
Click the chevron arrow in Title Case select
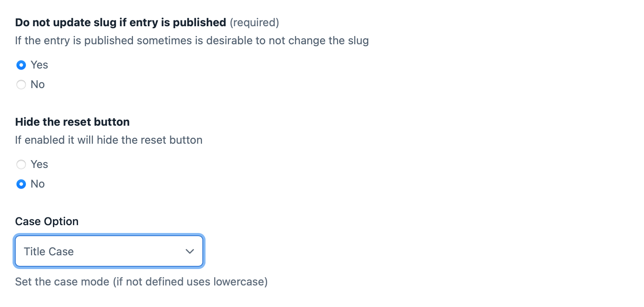pos(190,251)
